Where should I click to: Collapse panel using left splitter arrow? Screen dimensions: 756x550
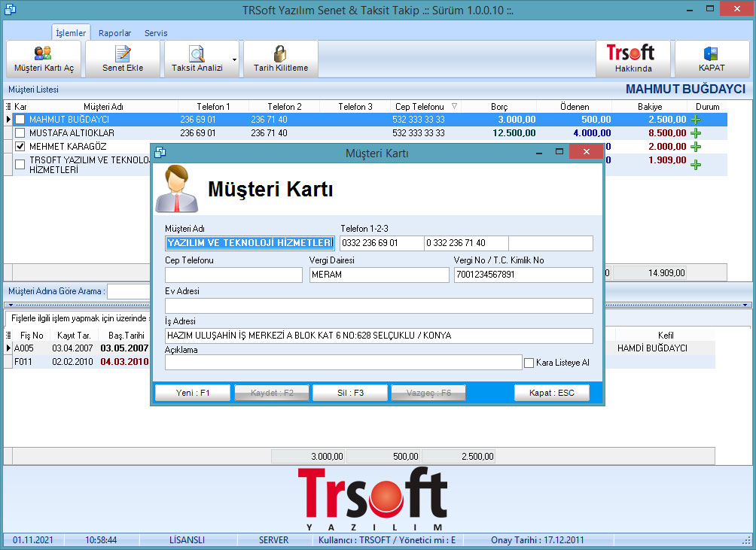tap(11, 305)
